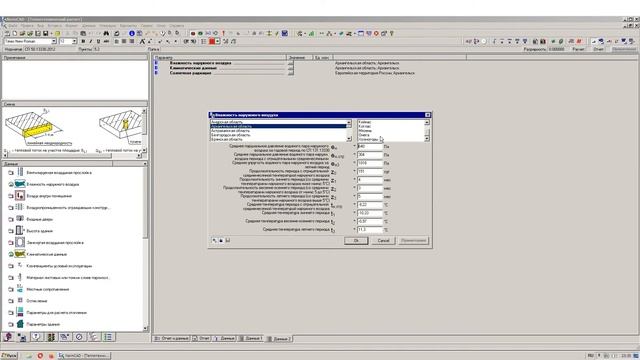
Task: Click the wrench icon in dialog bottom-left
Action: tap(214, 240)
